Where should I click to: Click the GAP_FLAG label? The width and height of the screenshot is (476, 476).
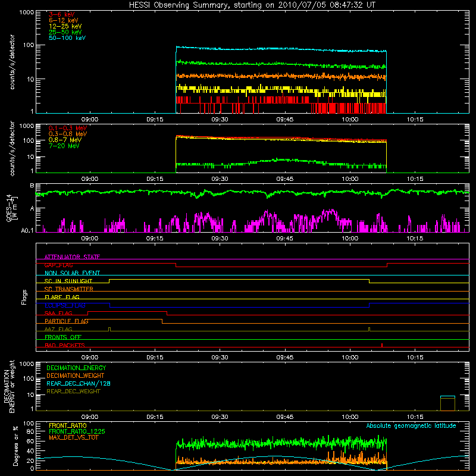point(58,265)
